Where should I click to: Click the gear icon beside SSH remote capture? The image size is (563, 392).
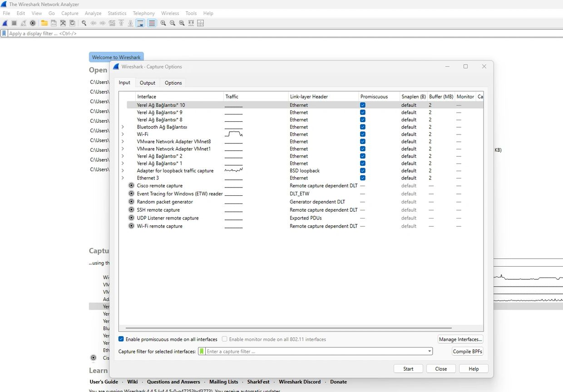[131, 210]
